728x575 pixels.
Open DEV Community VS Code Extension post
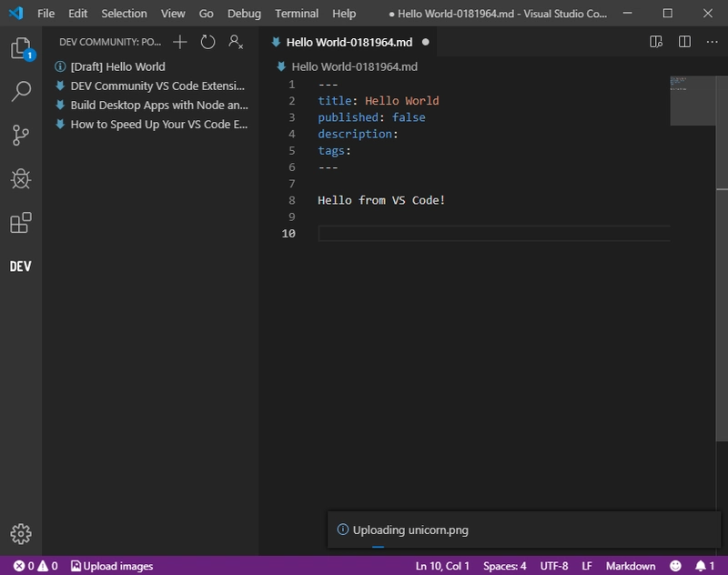[x=151, y=86]
